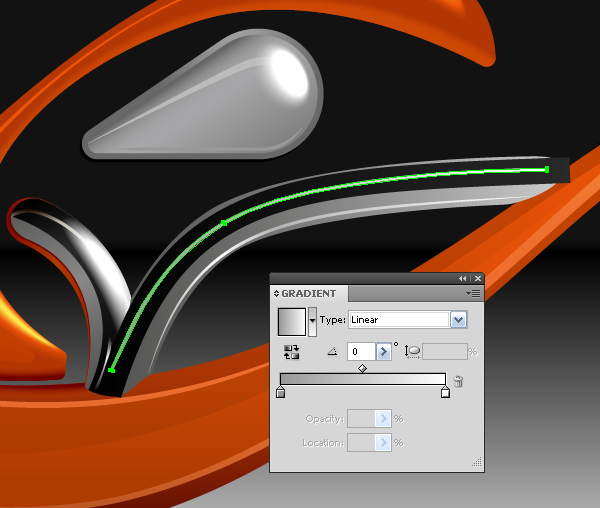
Task: Click the Opacity input field
Action: tap(361, 419)
